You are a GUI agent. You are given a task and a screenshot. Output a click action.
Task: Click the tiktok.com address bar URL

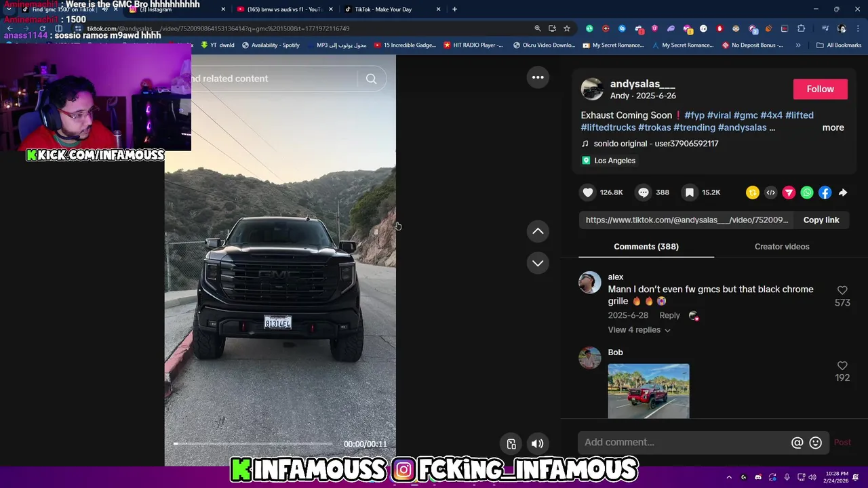[217, 28]
